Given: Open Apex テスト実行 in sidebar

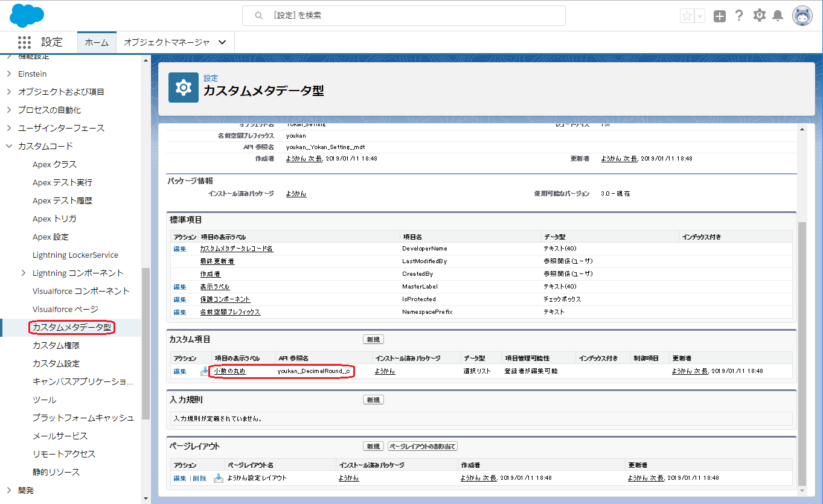Looking at the screenshot, I should tap(62, 182).
